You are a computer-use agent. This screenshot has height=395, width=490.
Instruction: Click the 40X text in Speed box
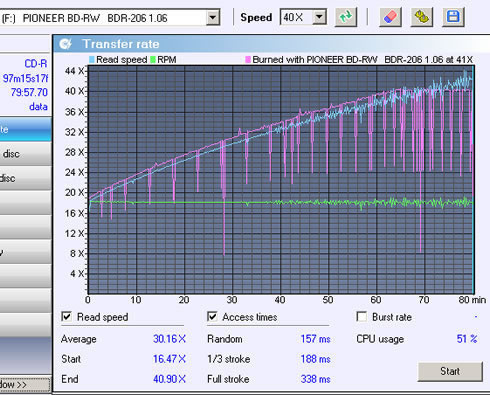[x=293, y=17]
